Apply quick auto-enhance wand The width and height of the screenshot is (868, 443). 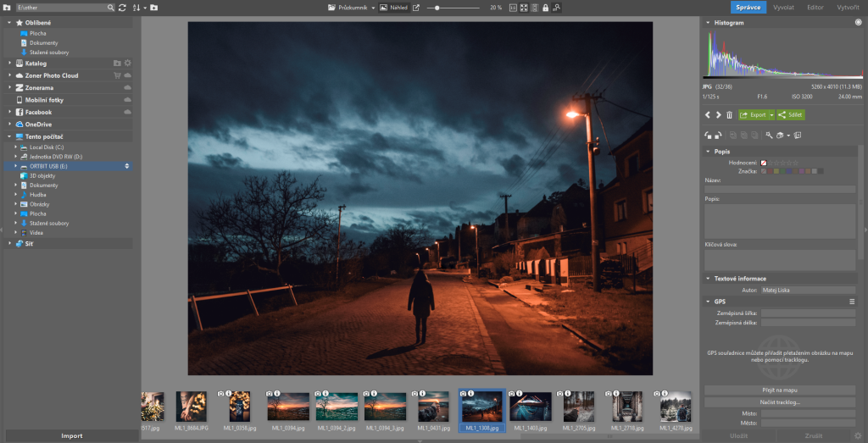pyautogui.click(x=769, y=135)
